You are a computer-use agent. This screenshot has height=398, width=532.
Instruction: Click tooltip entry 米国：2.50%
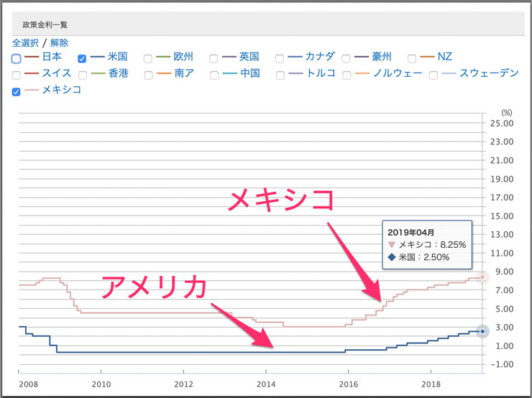(423, 257)
